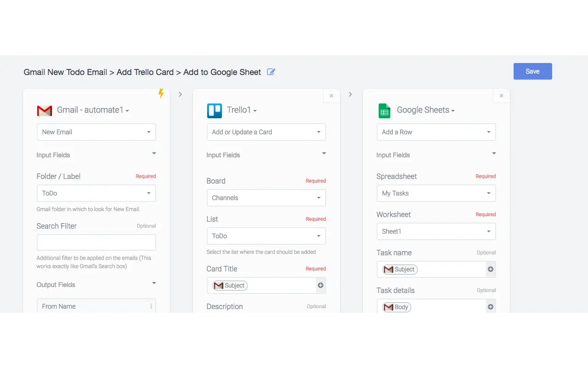Image resolution: width=588 pixels, height=368 pixels.
Task: Click the plus icon beside the Task details field
Action: (490, 306)
